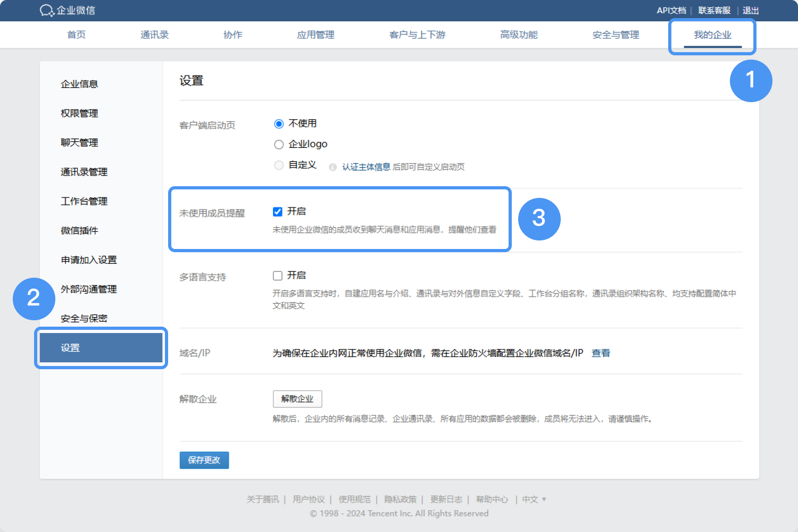Open 企业信息 in the sidebar
The width and height of the screenshot is (798, 532).
click(79, 84)
